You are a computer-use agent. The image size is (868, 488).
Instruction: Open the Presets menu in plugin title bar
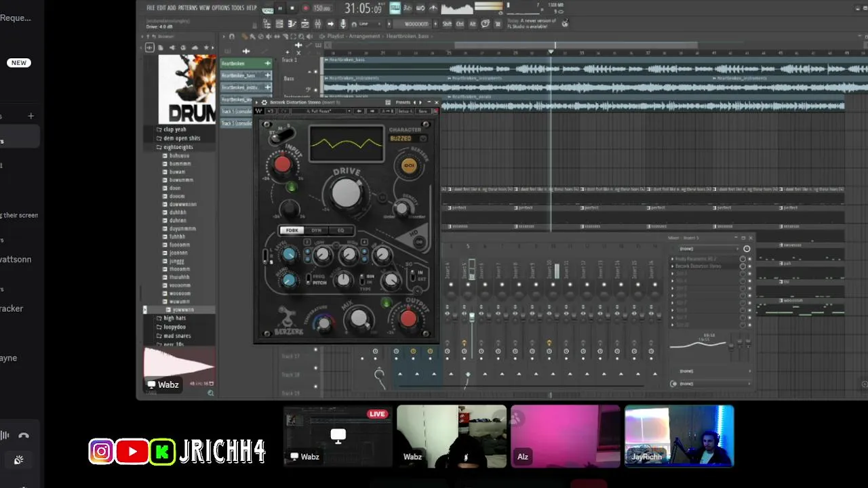[x=403, y=102]
